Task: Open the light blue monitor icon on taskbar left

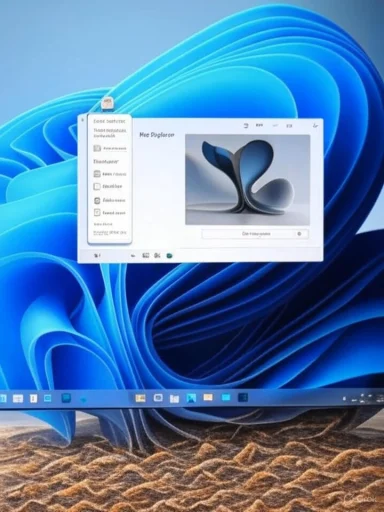Action: (48, 398)
